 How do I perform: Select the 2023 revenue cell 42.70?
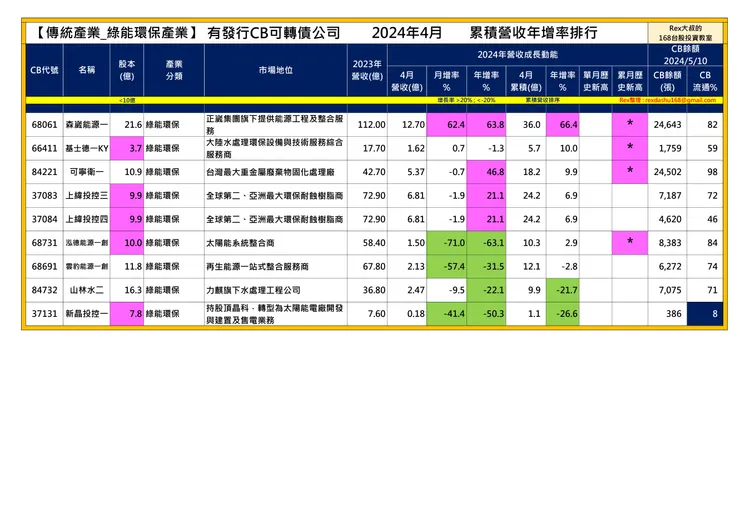(367, 172)
